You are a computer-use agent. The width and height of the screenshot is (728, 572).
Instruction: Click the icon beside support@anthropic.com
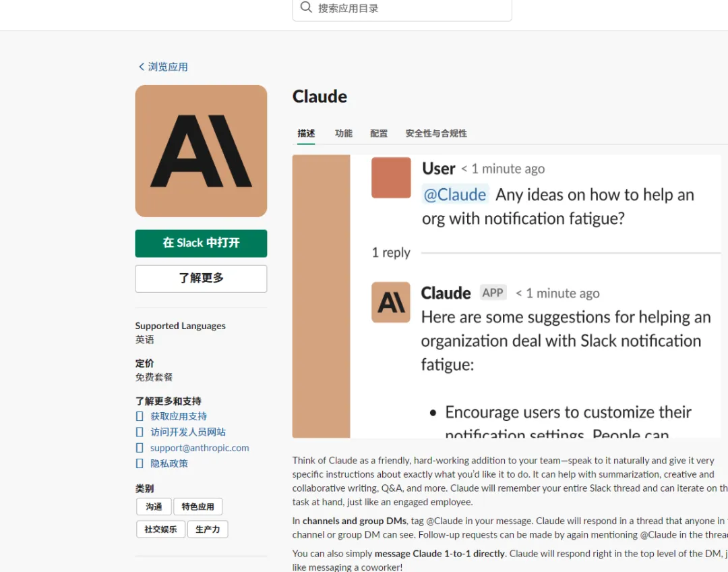point(140,448)
